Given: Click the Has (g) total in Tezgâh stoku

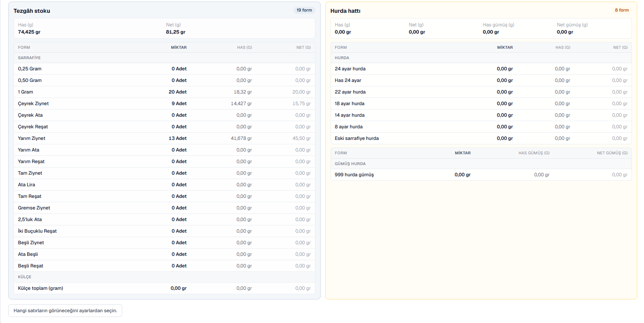Looking at the screenshot, I should [29, 32].
